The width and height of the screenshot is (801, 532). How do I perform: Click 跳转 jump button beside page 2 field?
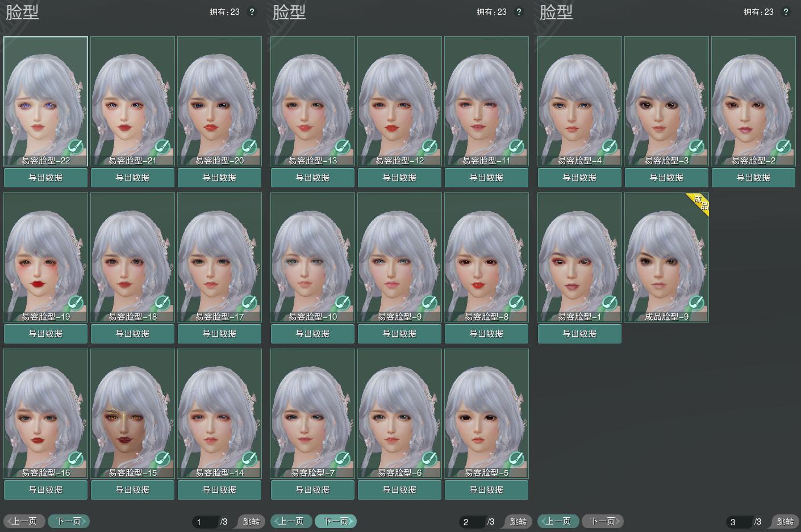tap(518, 522)
